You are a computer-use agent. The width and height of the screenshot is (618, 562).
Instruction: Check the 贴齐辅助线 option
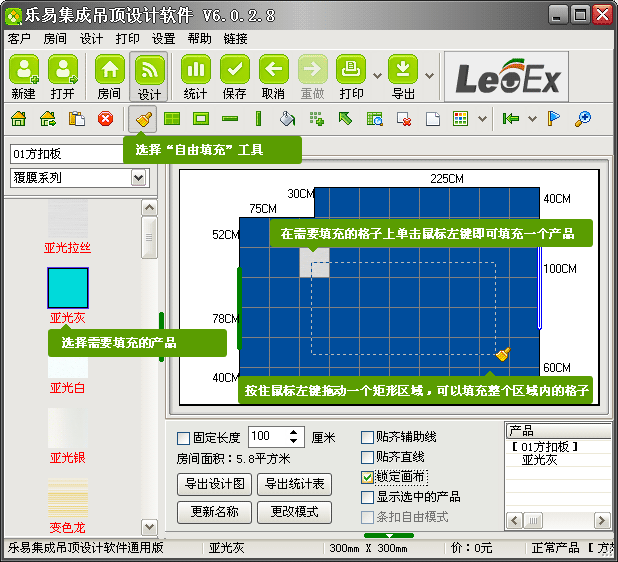coord(367,438)
